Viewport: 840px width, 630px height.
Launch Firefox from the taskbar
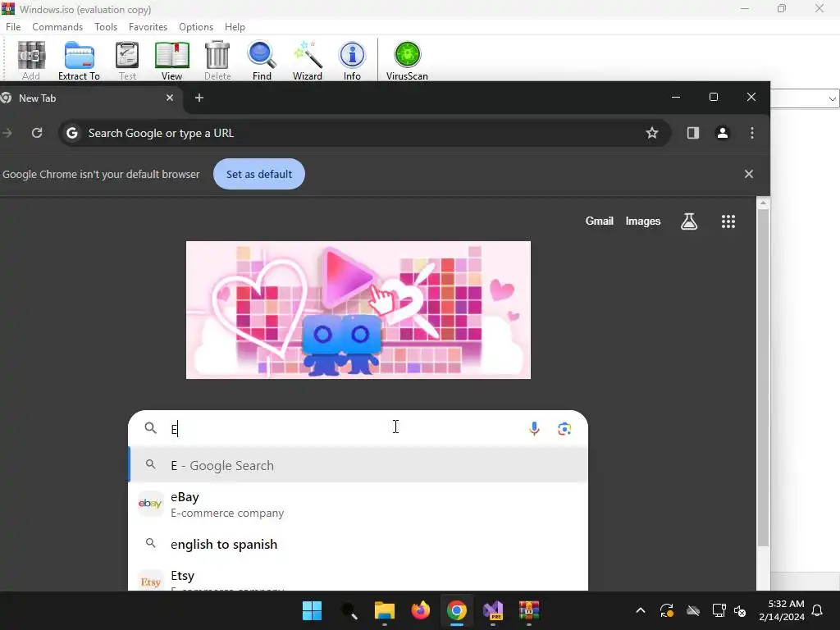(421, 610)
